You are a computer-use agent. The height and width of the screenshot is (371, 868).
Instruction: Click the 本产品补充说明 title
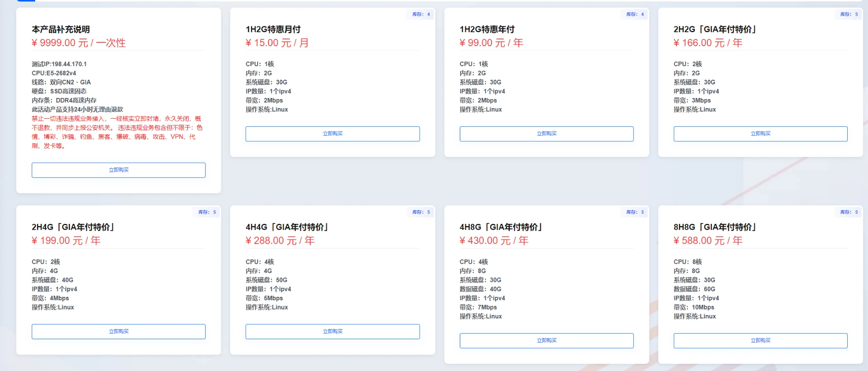click(x=61, y=29)
